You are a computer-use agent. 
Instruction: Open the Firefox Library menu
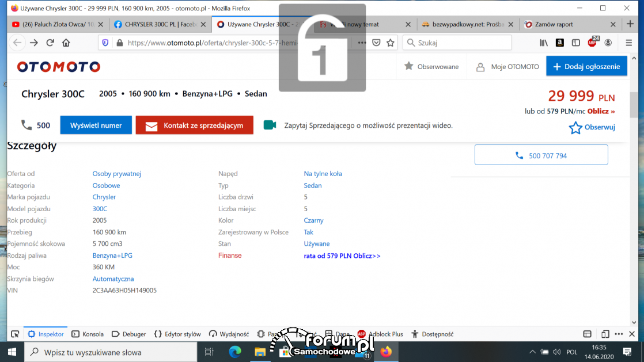tap(544, 43)
